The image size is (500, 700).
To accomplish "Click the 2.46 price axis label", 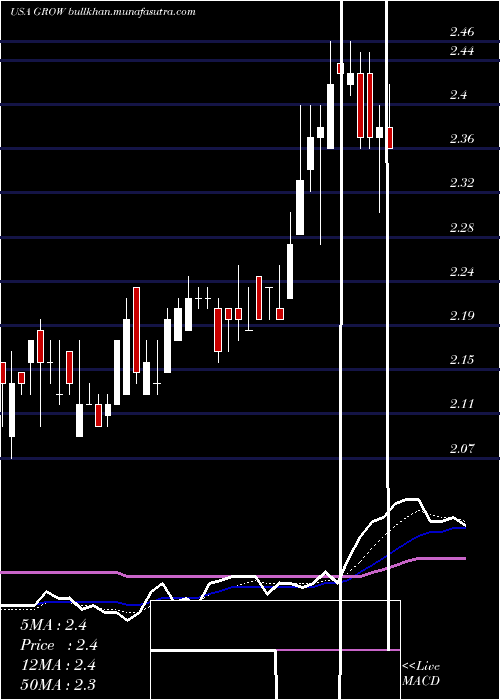I will point(462,32).
